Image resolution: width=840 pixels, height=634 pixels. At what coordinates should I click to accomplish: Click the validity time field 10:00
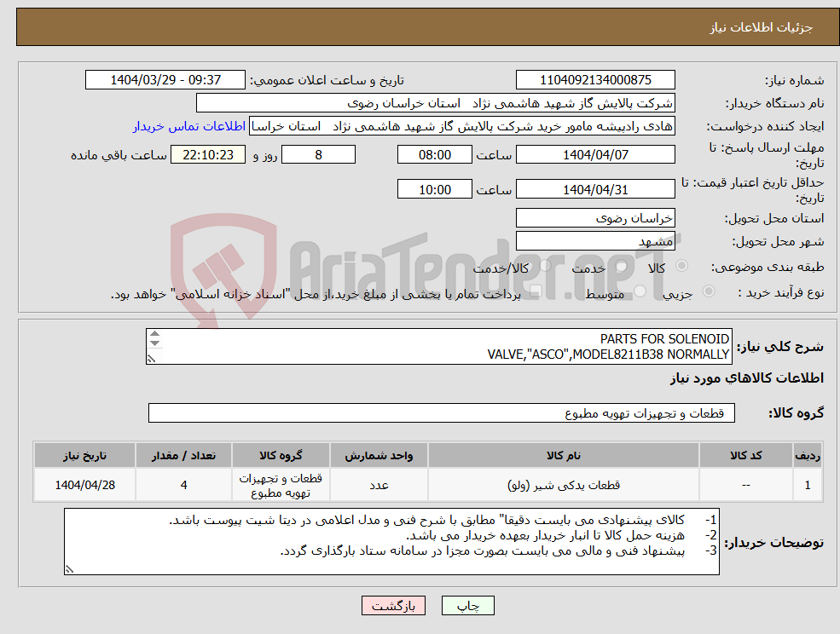[x=434, y=189]
